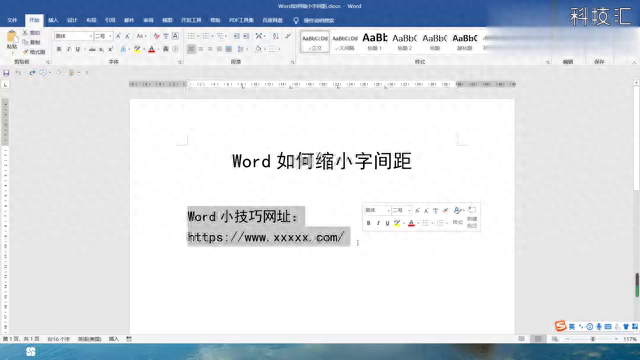640x360 pixels.
Task: Show paragraph marks icon
Action: pyautogui.click(x=288, y=36)
